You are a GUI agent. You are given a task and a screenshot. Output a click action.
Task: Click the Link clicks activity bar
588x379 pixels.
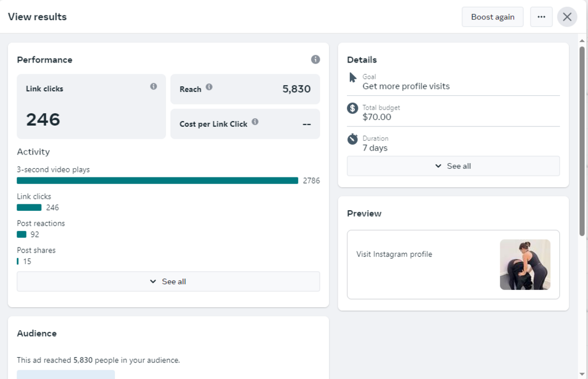29,208
